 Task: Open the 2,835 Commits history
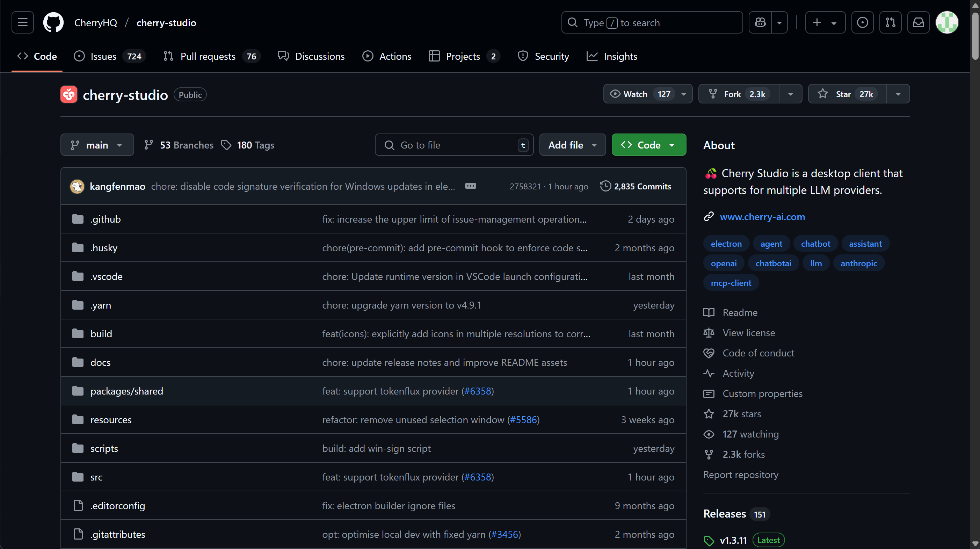(636, 186)
